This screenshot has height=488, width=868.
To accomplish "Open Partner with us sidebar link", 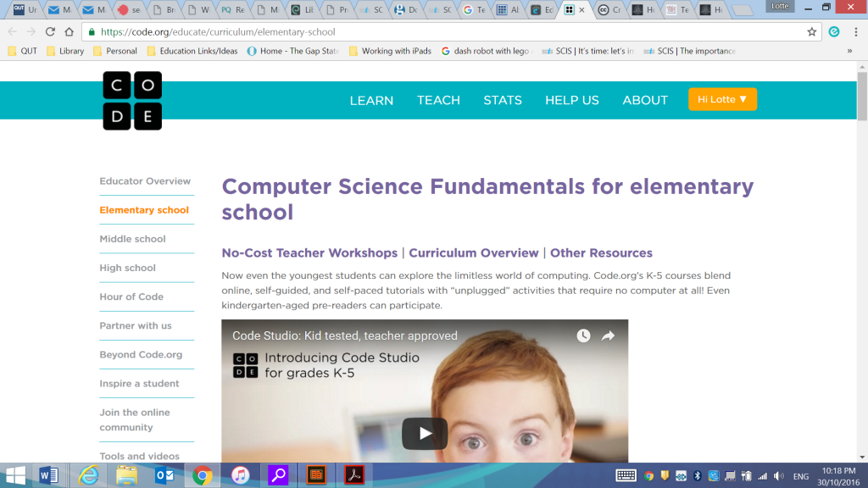I will coord(136,326).
